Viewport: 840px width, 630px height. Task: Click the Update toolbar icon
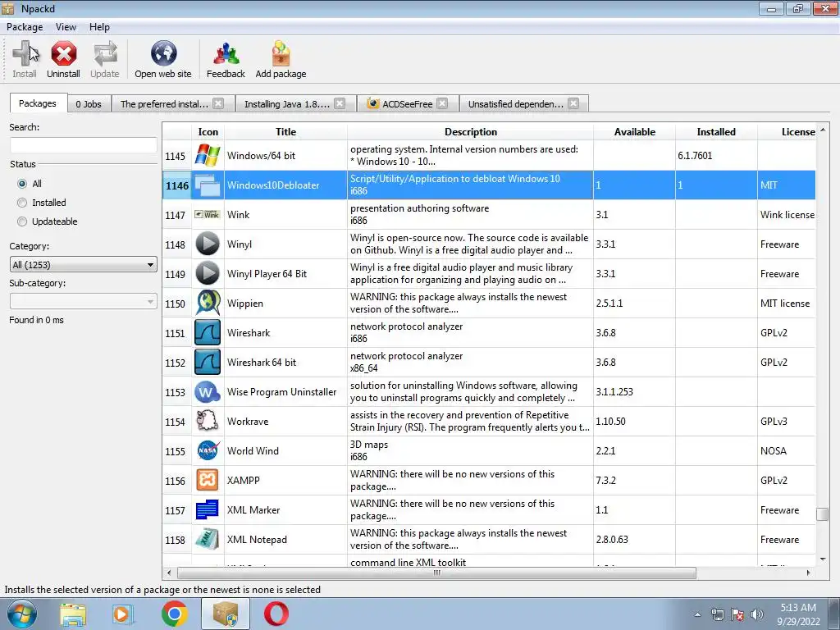pyautogui.click(x=104, y=53)
